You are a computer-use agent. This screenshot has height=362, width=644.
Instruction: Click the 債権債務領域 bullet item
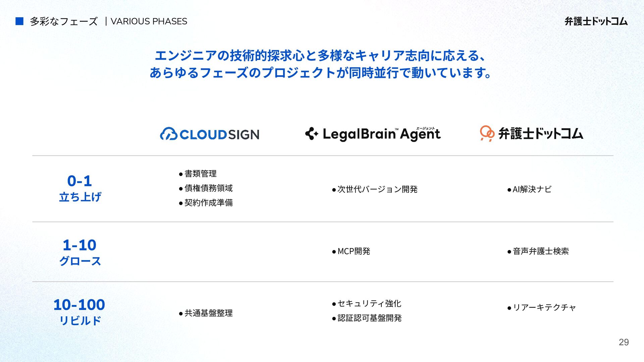coord(208,188)
